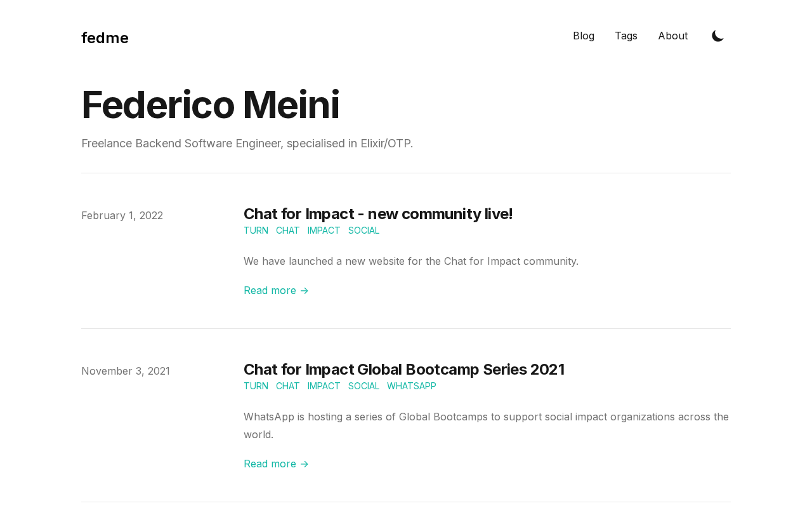Toggle dark mode with the moon icon
The width and height of the screenshot is (812, 508).
click(x=717, y=36)
